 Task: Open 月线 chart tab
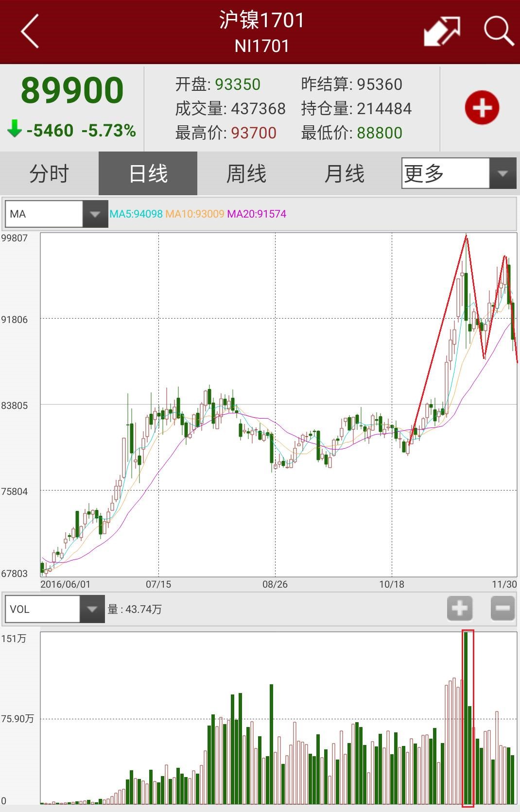pyautogui.click(x=344, y=173)
